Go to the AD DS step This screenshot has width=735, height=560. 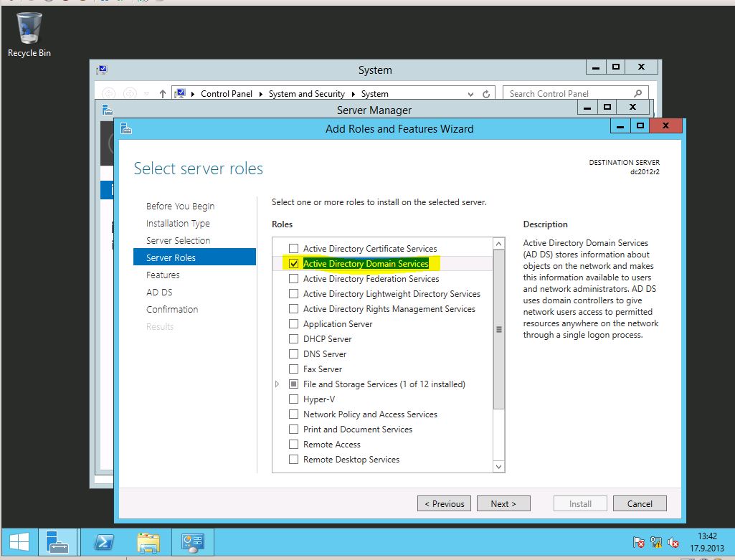[159, 292]
